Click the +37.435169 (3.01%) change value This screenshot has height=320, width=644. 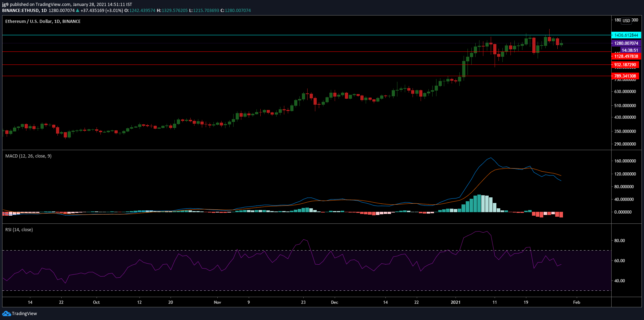(x=102, y=11)
